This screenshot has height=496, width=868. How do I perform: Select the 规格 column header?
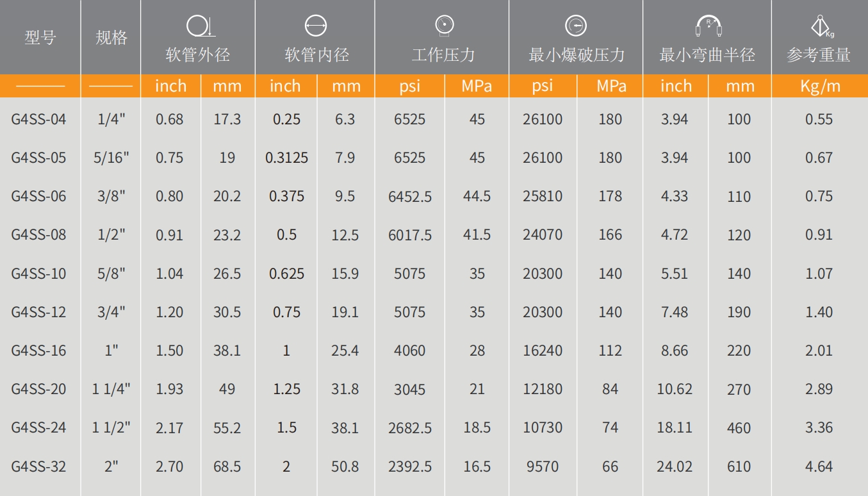(111, 38)
